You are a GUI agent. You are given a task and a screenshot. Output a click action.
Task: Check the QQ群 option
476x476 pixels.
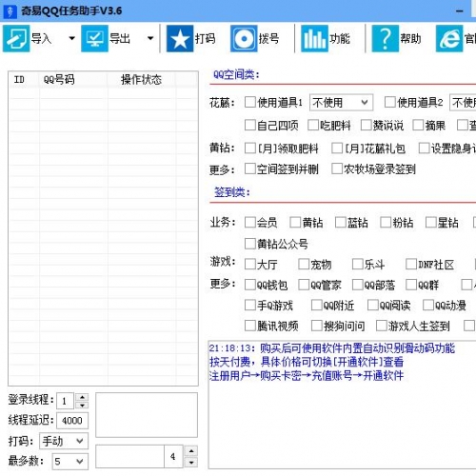(411, 285)
